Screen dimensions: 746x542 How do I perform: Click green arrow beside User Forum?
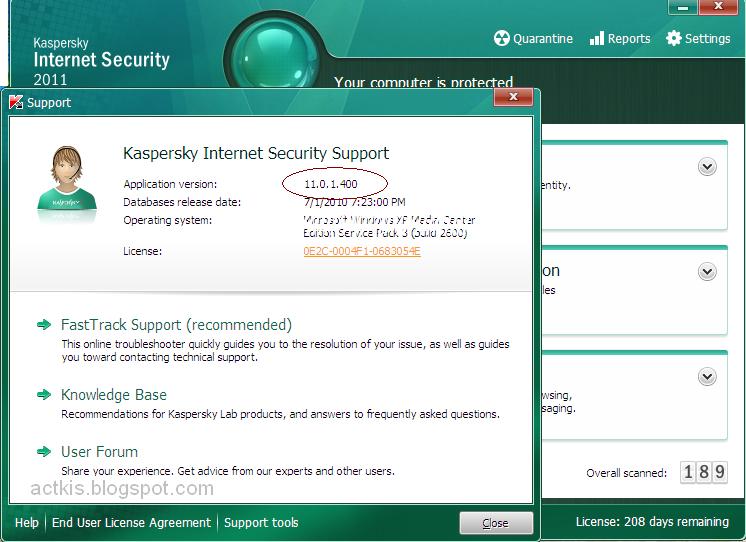(x=44, y=452)
